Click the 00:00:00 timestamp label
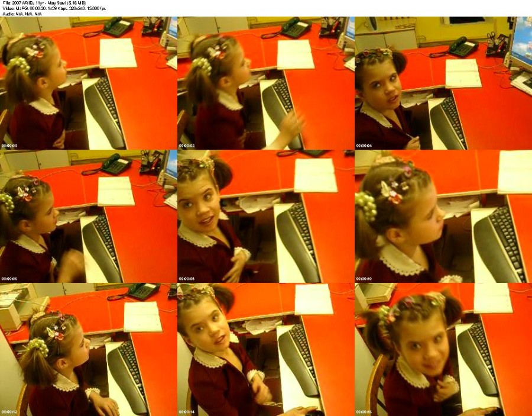The width and height of the screenshot is (532, 416). (9, 146)
